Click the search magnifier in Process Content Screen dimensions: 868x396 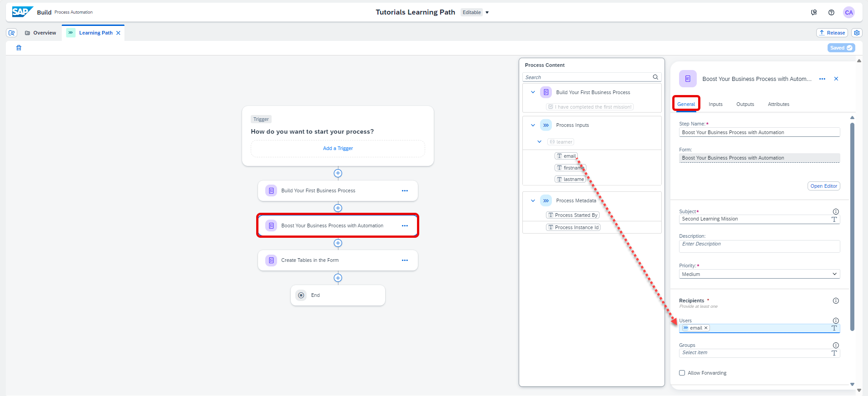(655, 77)
